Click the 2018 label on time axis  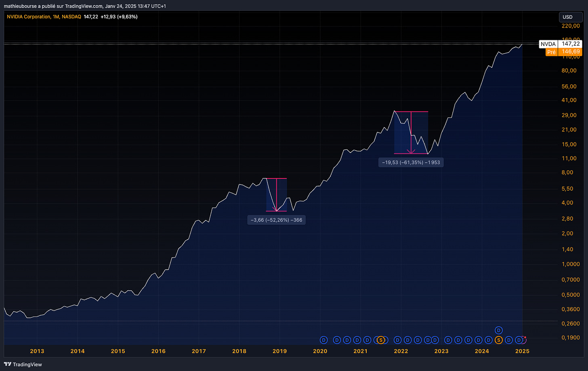tap(239, 351)
